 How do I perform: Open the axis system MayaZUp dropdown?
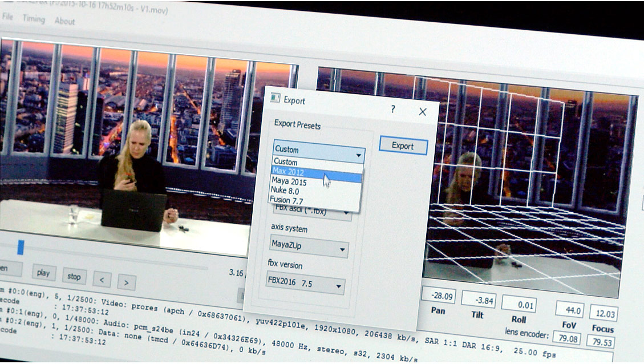309,247
